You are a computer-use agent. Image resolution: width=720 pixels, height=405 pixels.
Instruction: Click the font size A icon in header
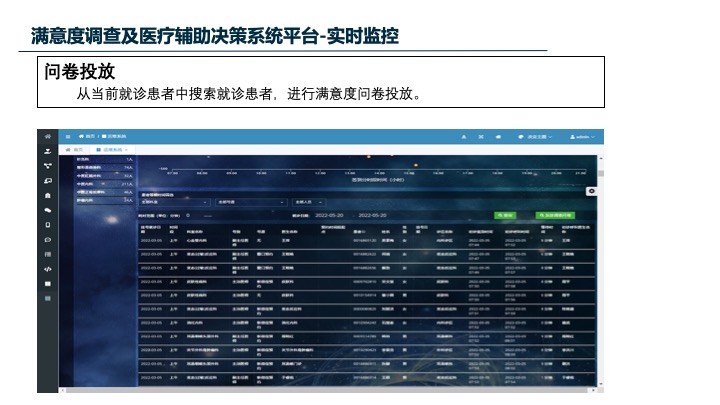pyautogui.click(x=464, y=137)
